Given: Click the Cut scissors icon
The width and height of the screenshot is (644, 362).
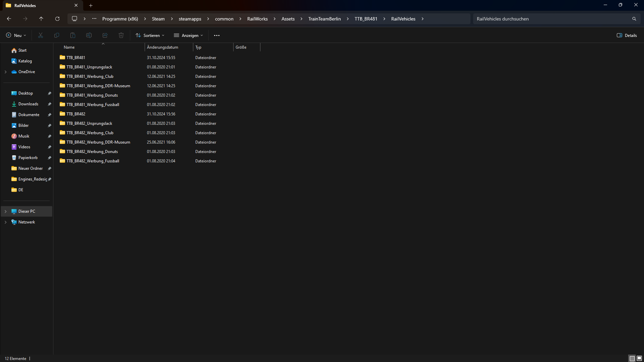Looking at the screenshot, I should point(41,35).
